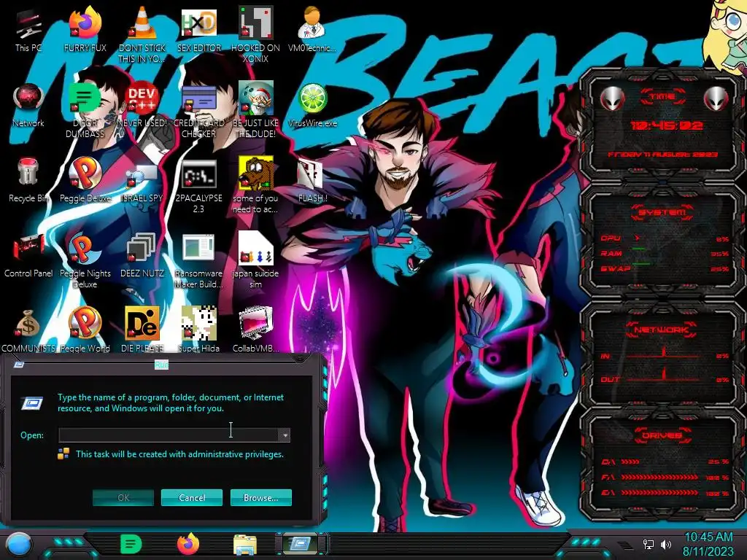Open the taskbar clock 10:45 AM
Screen dimensions: 747x560
(708, 544)
